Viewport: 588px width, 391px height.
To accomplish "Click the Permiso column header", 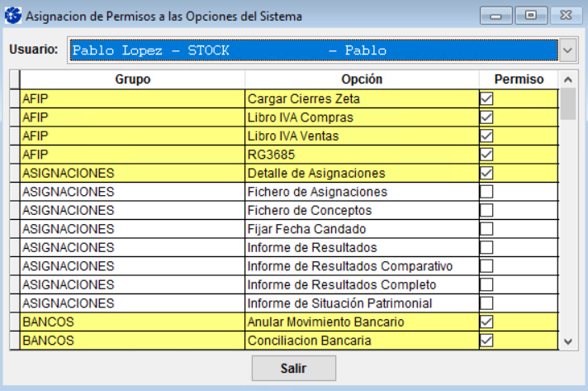I will tap(519, 79).
